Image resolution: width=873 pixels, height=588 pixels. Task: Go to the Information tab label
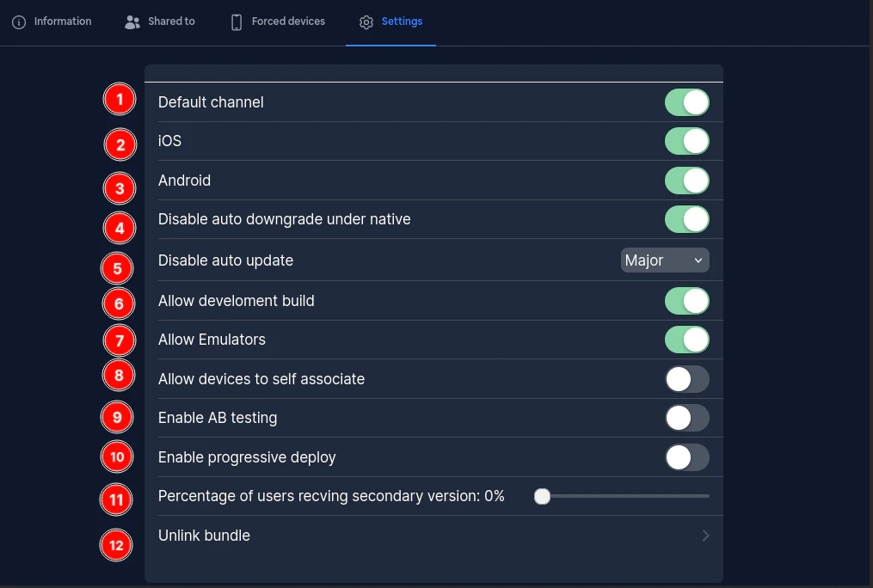pos(63,21)
